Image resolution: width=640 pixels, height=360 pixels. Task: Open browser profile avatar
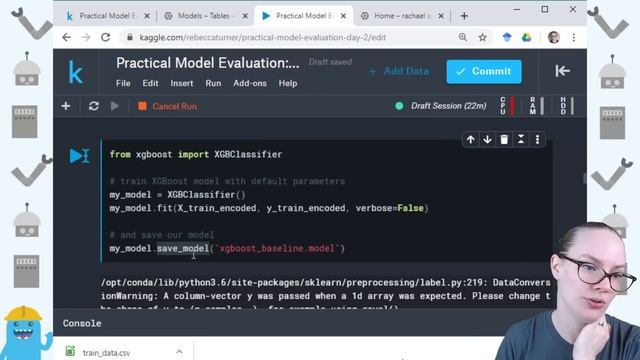[x=553, y=38]
